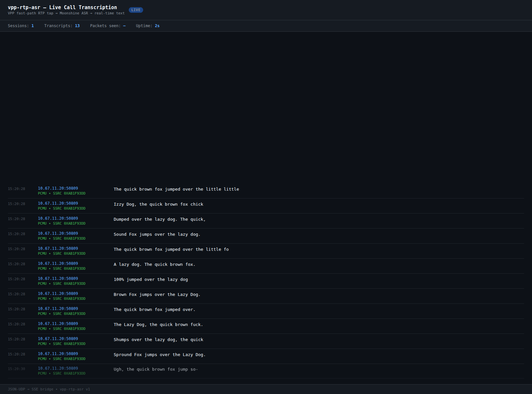Click IP 10.67.11.20:50809 in the 'Sound Fox jumps' row
This screenshot has height=394, width=532.
(58, 233)
